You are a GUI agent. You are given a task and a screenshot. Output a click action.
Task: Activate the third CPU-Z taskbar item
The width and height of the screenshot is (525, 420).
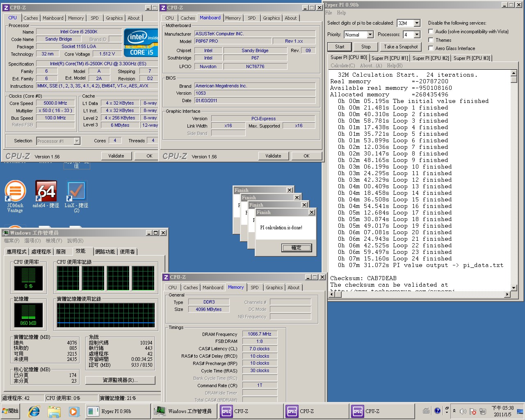pos(381,411)
